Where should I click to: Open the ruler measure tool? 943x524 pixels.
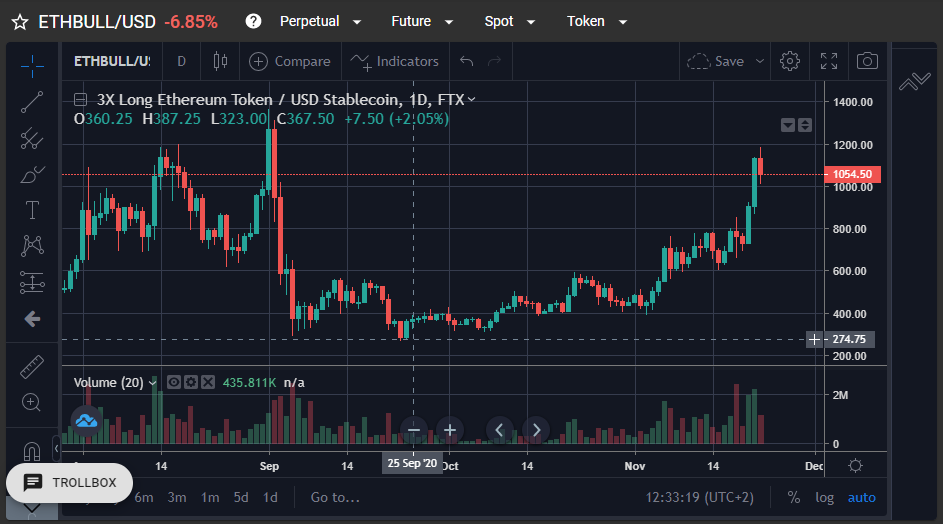click(x=32, y=366)
